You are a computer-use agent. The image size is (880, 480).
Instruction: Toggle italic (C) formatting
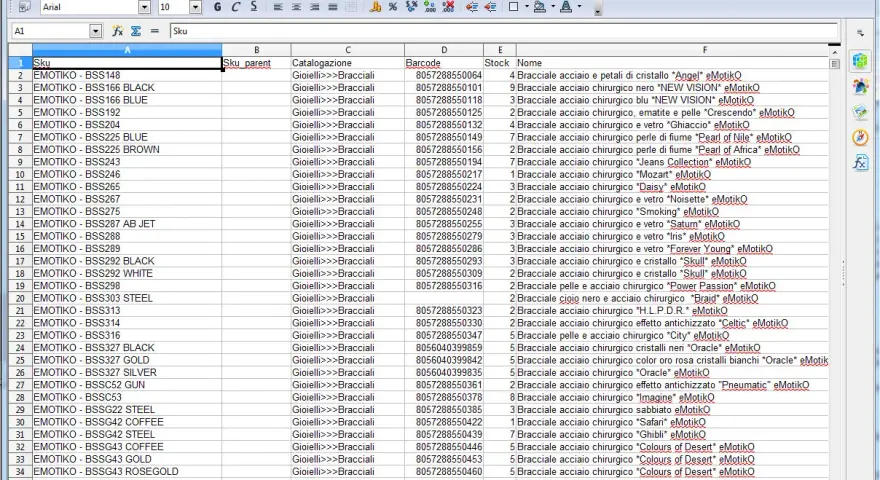click(x=236, y=7)
